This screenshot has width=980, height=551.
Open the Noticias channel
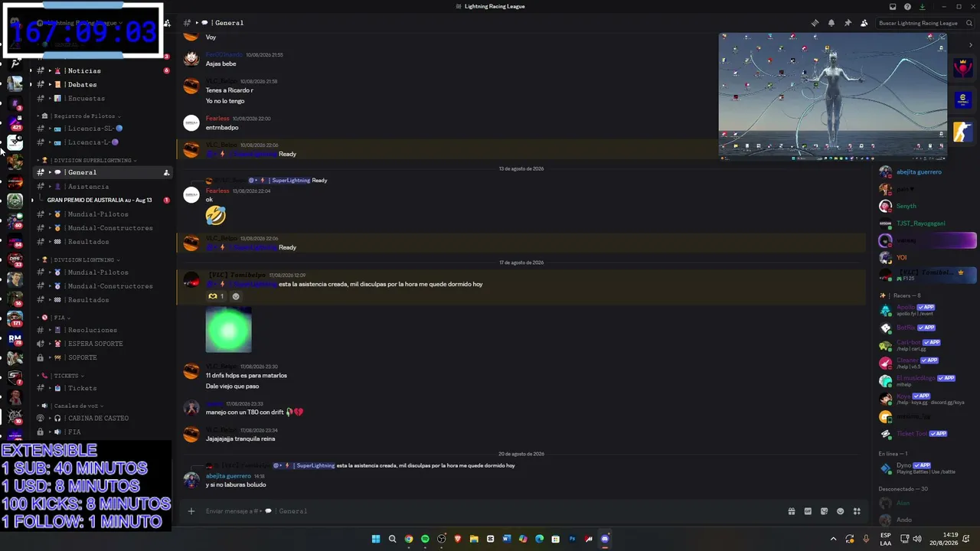103,70
